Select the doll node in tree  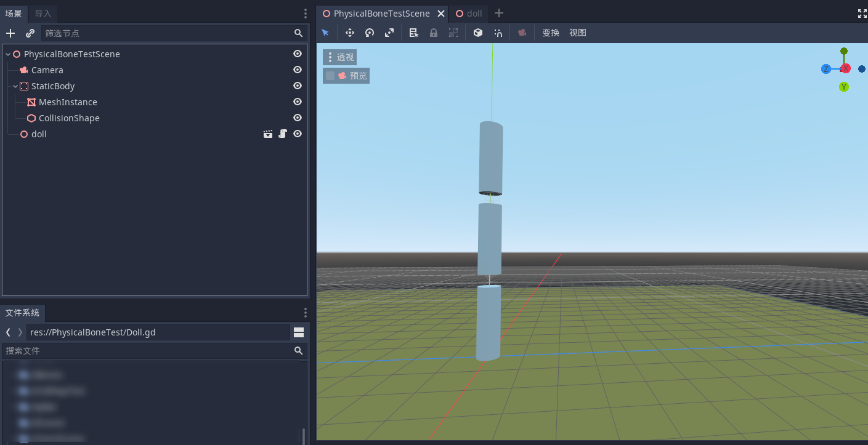tap(39, 134)
